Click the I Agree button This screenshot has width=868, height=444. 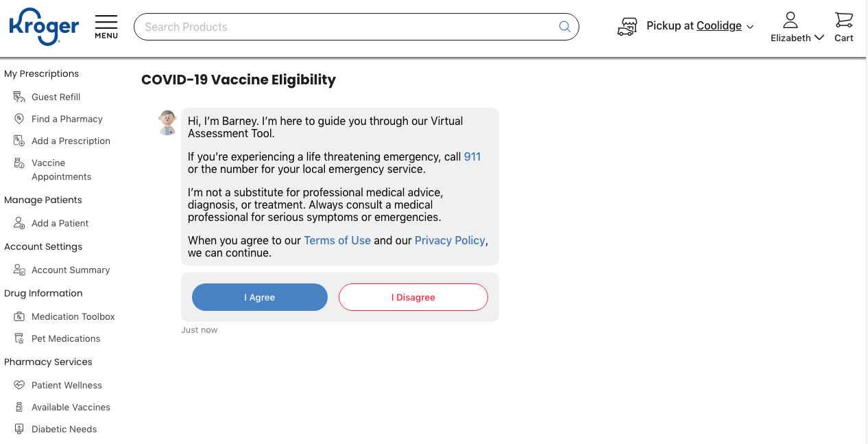[x=260, y=297]
